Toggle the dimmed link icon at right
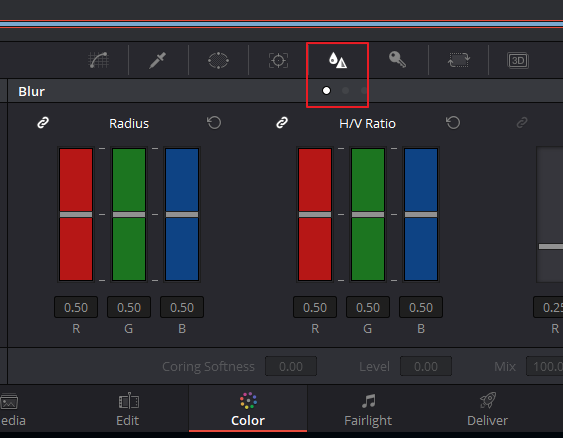The image size is (563, 438). tap(522, 123)
